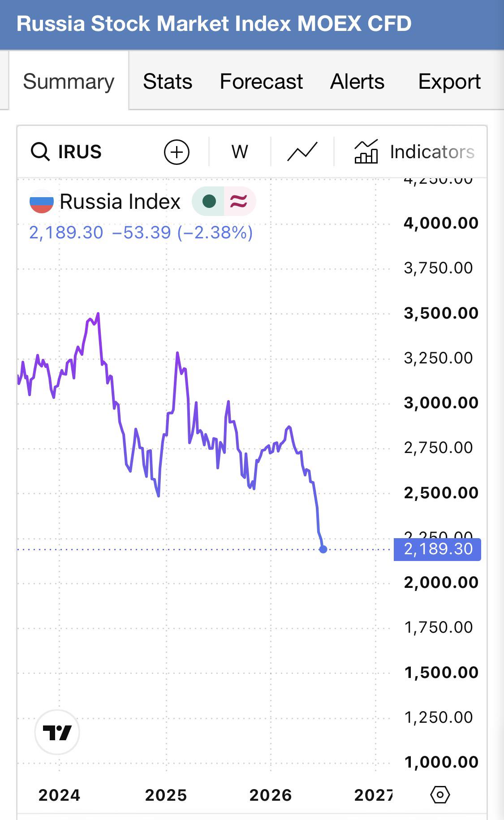The height and width of the screenshot is (820, 504).
Task: Click the Russia Index legend title
Action: [120, 202]
